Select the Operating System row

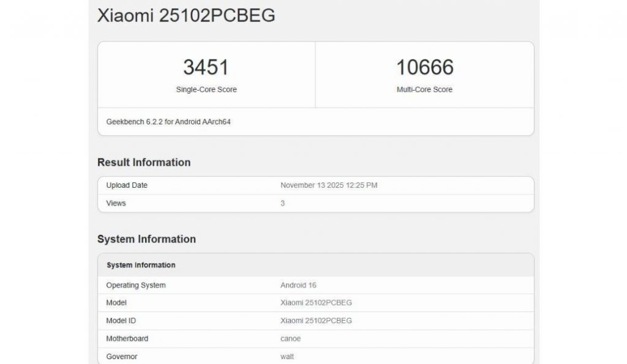(x=135, y=284)
